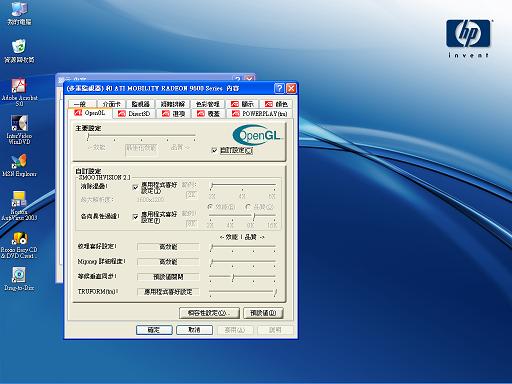The image size is (512, 384).
Task: Click the title bar help question-mark button
Action: point(279,88)
